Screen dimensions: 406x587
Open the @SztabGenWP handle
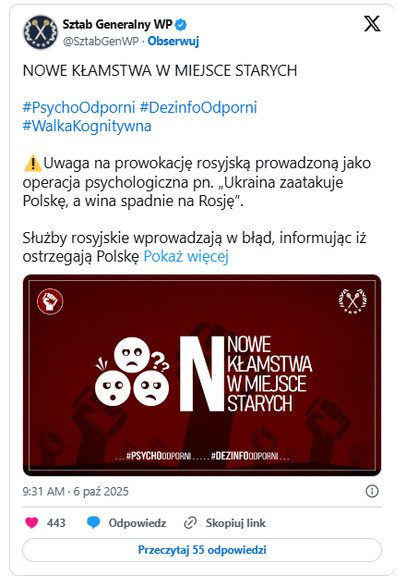[101, 41]
